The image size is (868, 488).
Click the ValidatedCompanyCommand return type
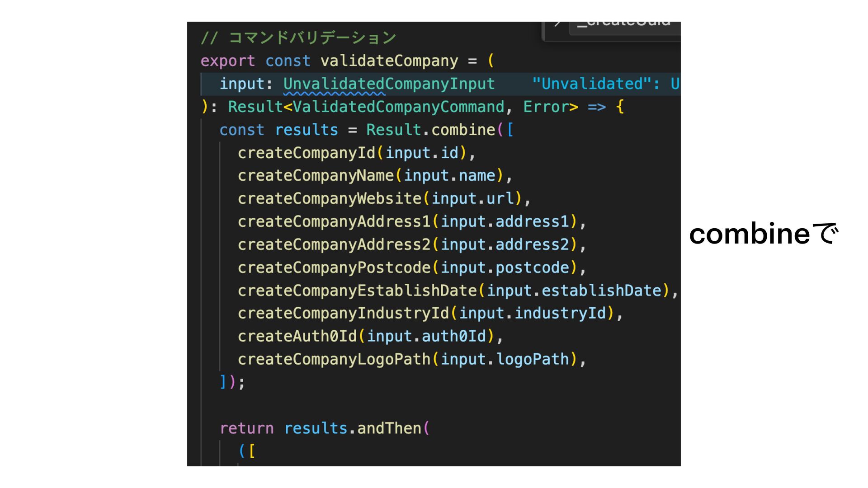coord(398,107)
